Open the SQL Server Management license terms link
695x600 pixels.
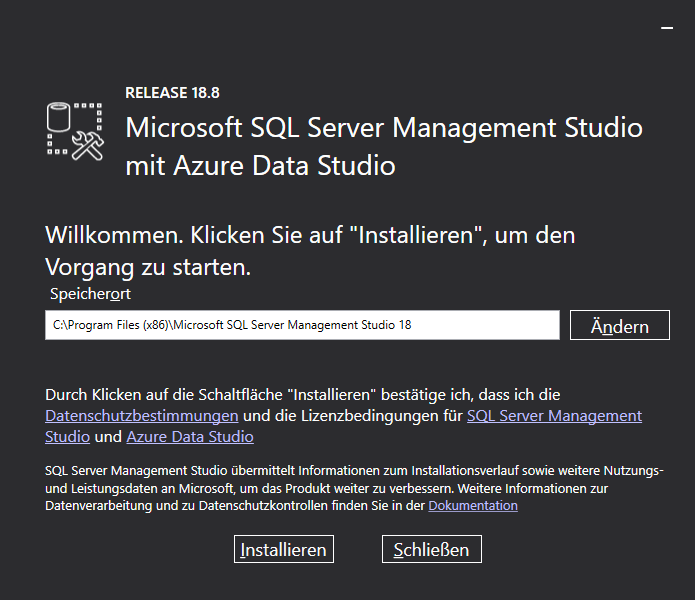coord(554,415)
